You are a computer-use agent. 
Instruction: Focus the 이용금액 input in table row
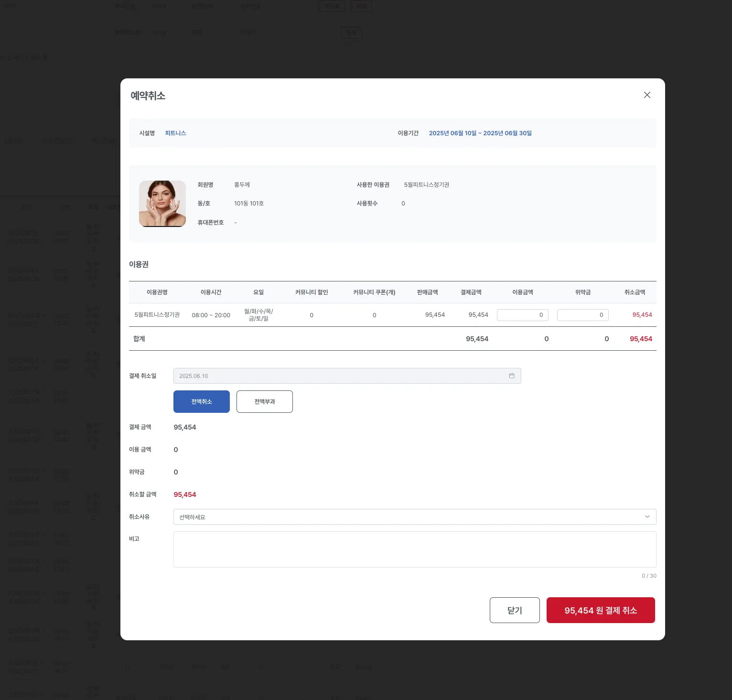pos(523,315)
